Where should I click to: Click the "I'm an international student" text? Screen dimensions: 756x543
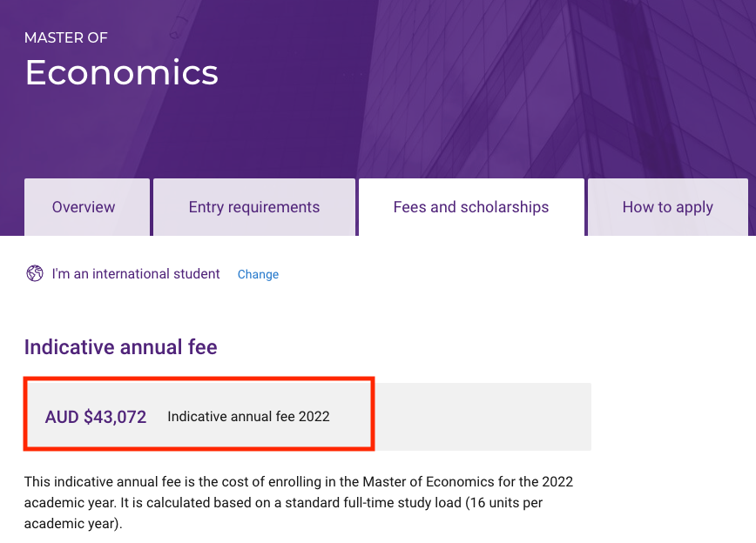point(136,274)
